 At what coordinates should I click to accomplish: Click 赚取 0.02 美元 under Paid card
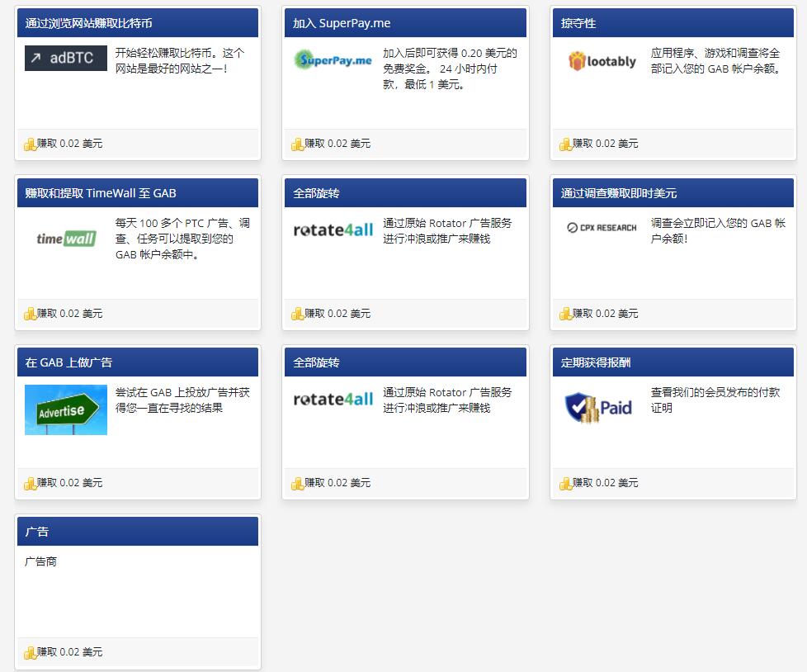(x=606, y=483)
